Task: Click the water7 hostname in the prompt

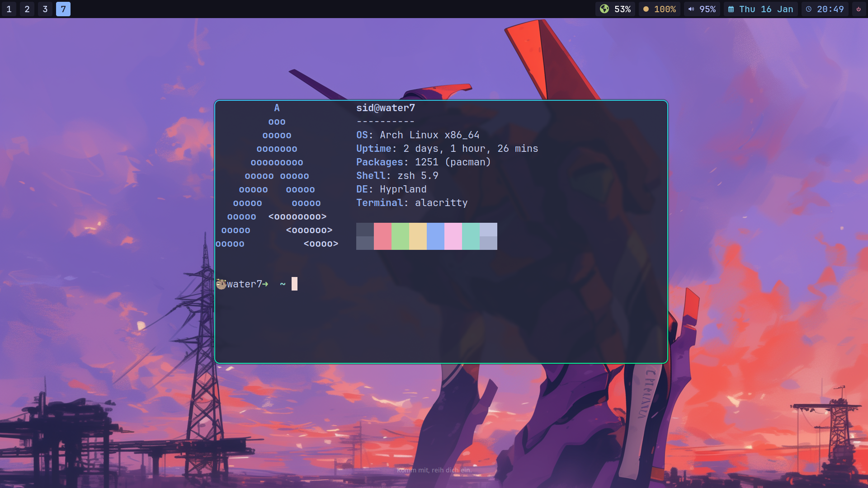Action: tap(245, 284)
